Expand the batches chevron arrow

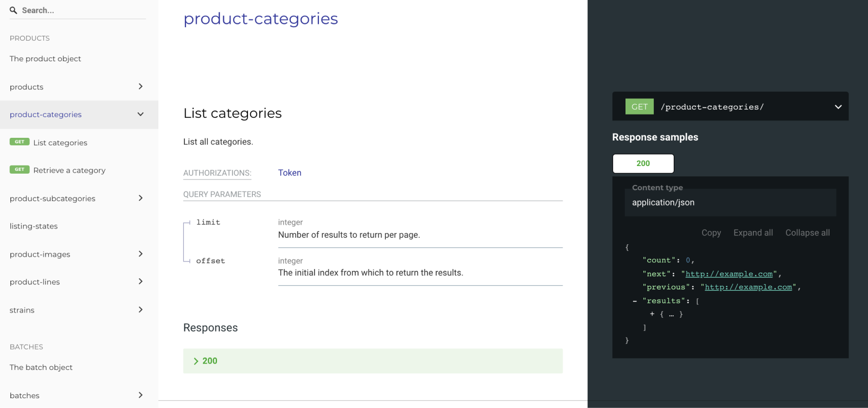pos(141,395)
